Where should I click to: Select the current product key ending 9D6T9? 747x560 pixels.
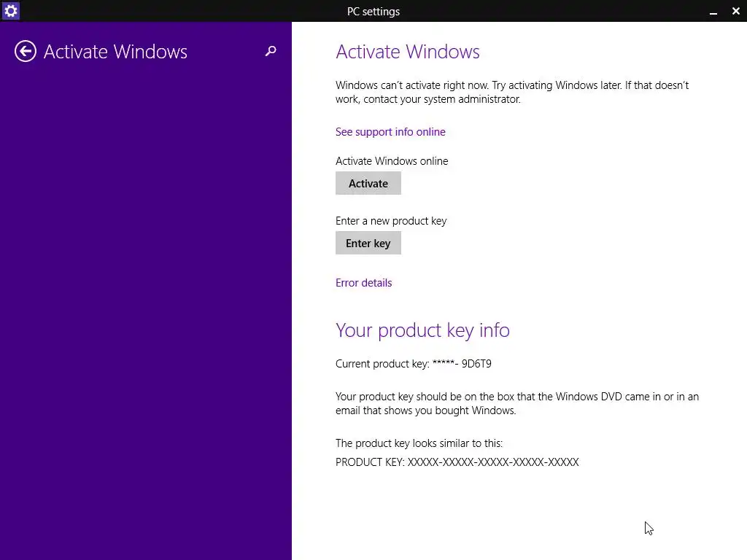(x=414, y=364)
